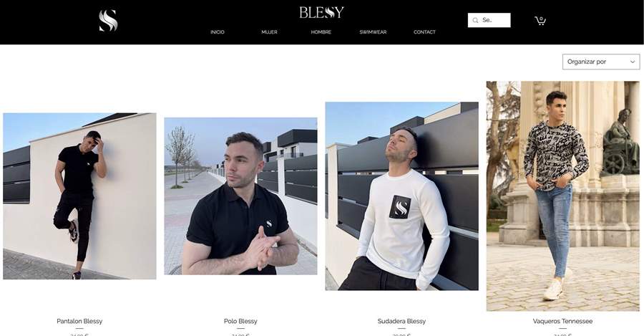
Task: Click the white S logo icon
Action: [x=109, y=21]
